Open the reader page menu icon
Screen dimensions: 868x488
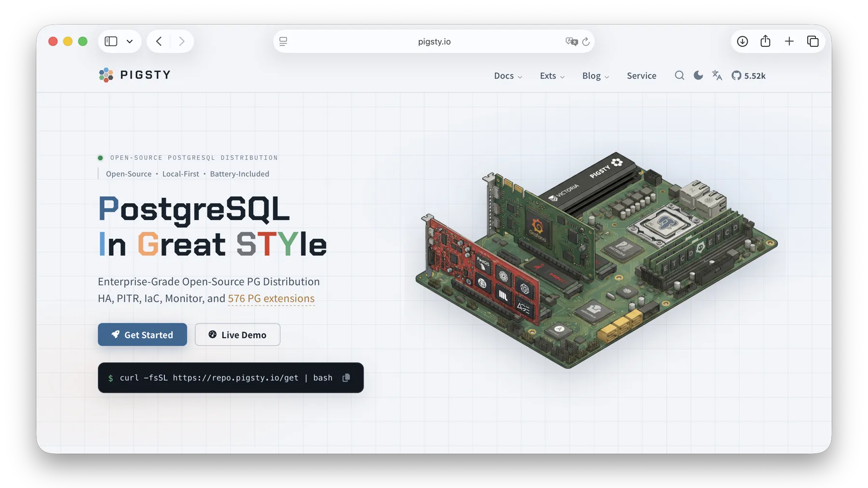284,41
